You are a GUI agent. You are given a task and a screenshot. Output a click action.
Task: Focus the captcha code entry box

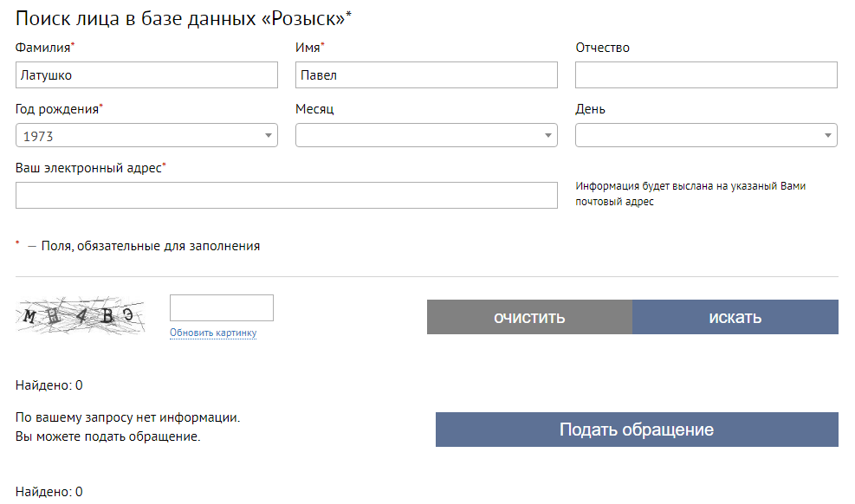tap(222, 308)
